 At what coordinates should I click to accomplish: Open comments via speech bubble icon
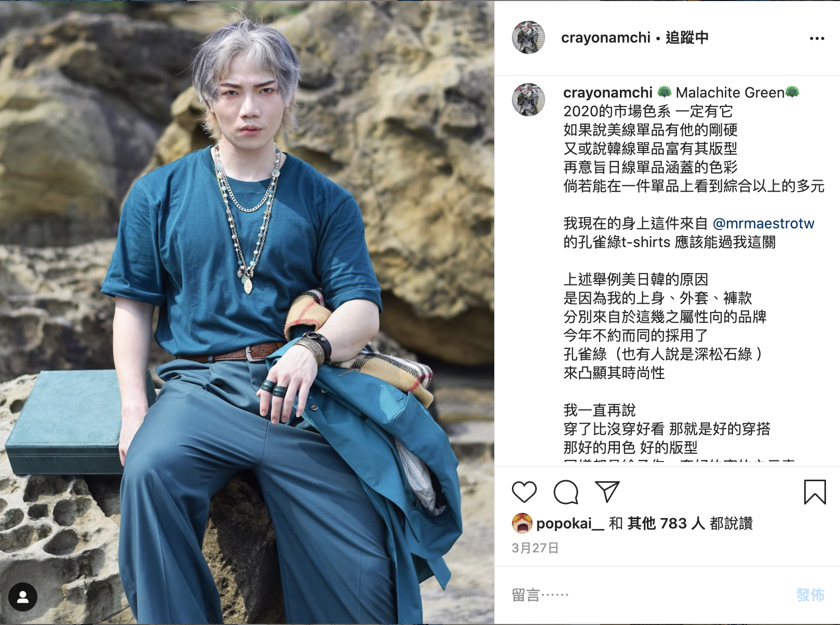click(x=565, y=492)
